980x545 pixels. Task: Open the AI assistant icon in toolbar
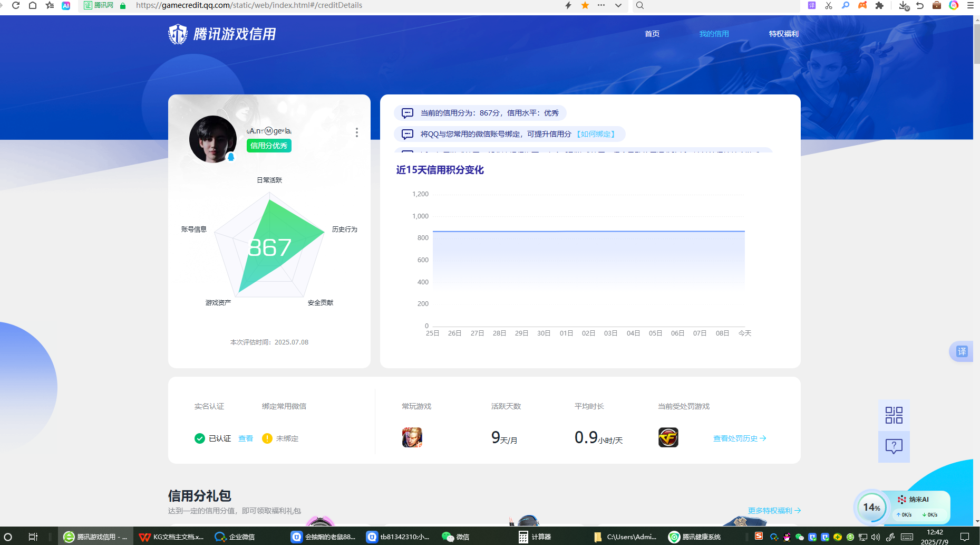pyautogui.click(x=66, y=5)
